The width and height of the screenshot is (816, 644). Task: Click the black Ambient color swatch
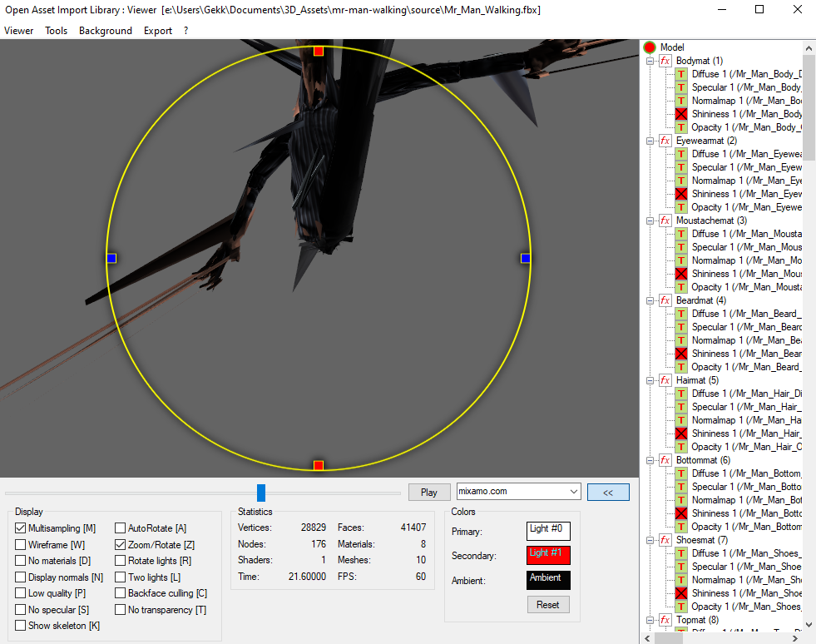(x=548, y=580)
